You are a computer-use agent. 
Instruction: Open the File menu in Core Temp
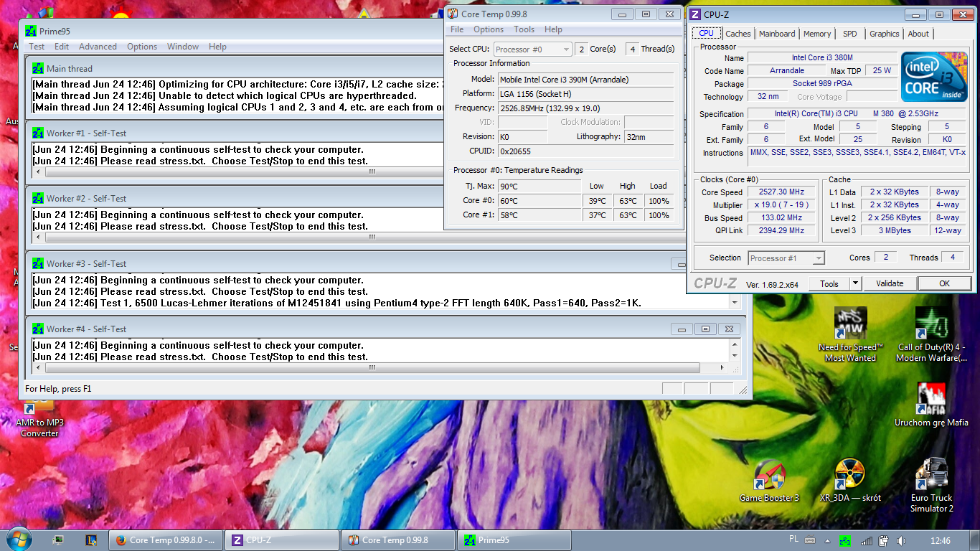coord(457,29)
